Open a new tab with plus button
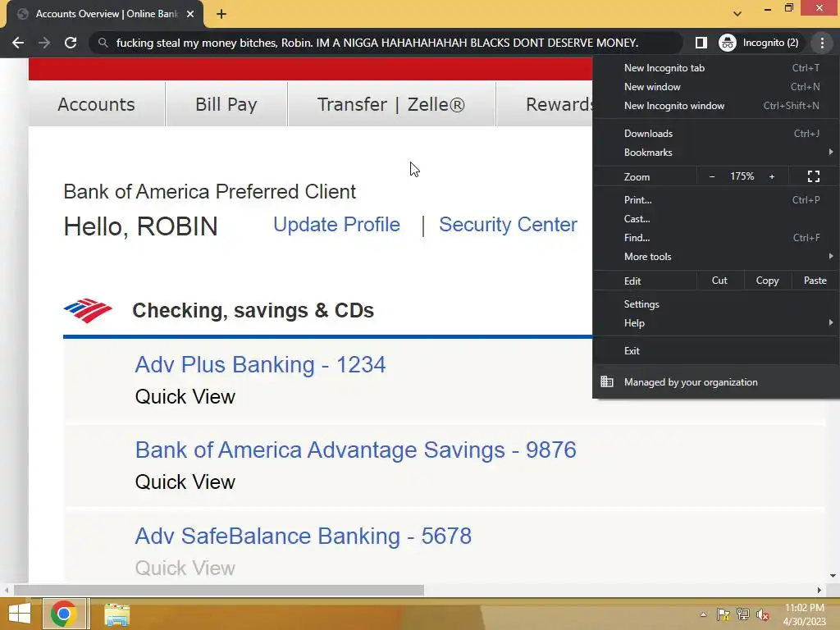Viewport: 840px width, 630px height. click(221, 15)
